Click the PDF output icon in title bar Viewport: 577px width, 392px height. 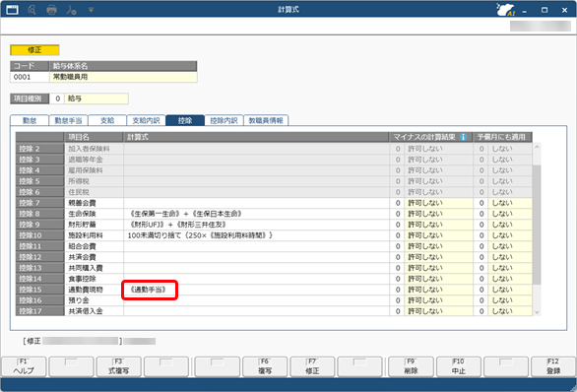(x=72, y=10)
